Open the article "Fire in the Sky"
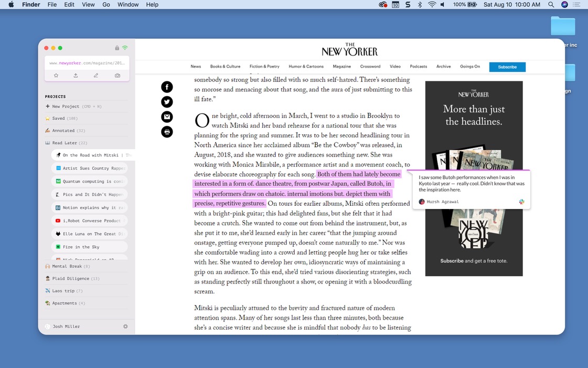 89,247
